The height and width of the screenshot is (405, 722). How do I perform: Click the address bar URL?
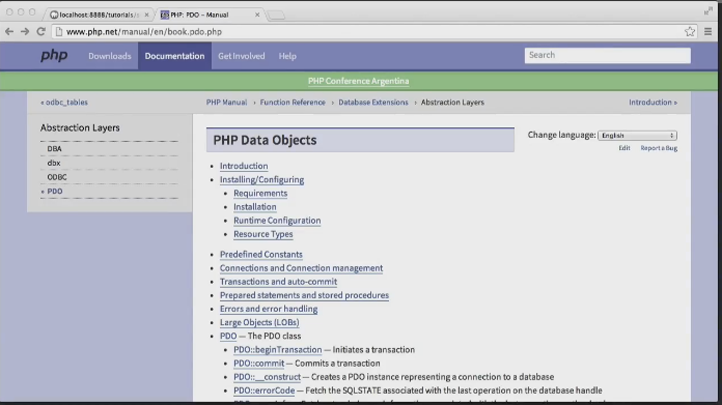(144, 32)
